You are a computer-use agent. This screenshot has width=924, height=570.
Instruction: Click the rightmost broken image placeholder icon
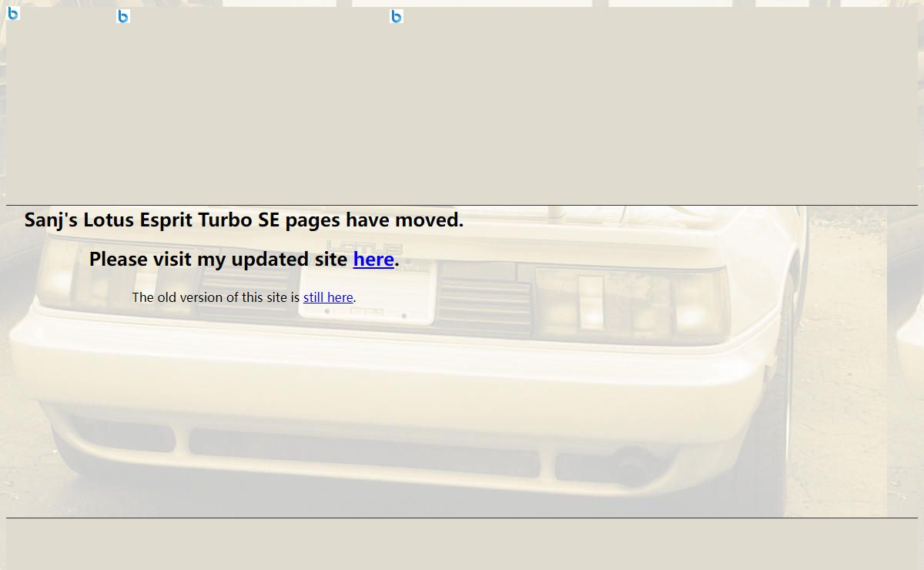(x=397, y=16)
